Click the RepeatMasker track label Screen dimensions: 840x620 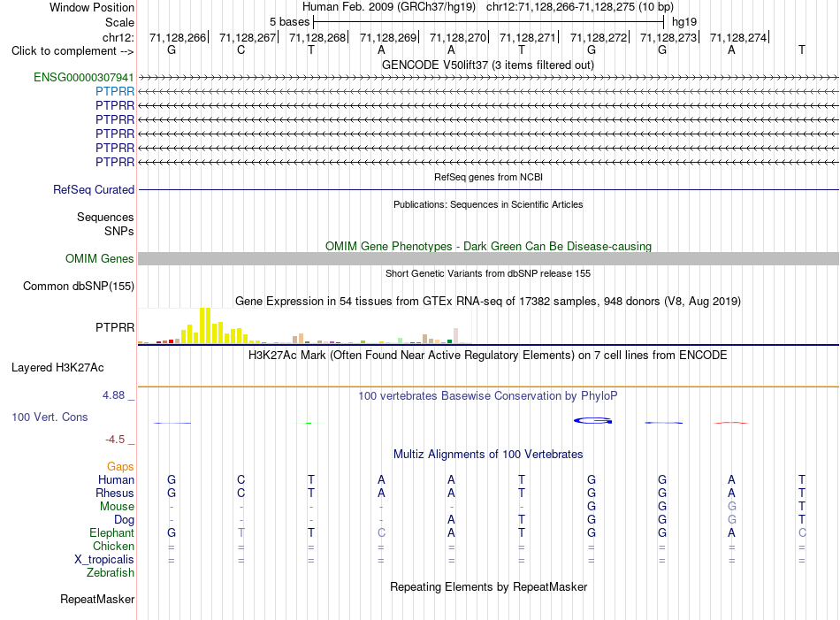click(97, 599)
